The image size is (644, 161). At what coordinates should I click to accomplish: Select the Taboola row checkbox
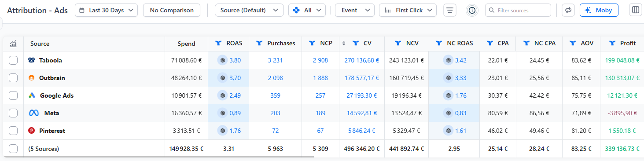pos(13,60)
